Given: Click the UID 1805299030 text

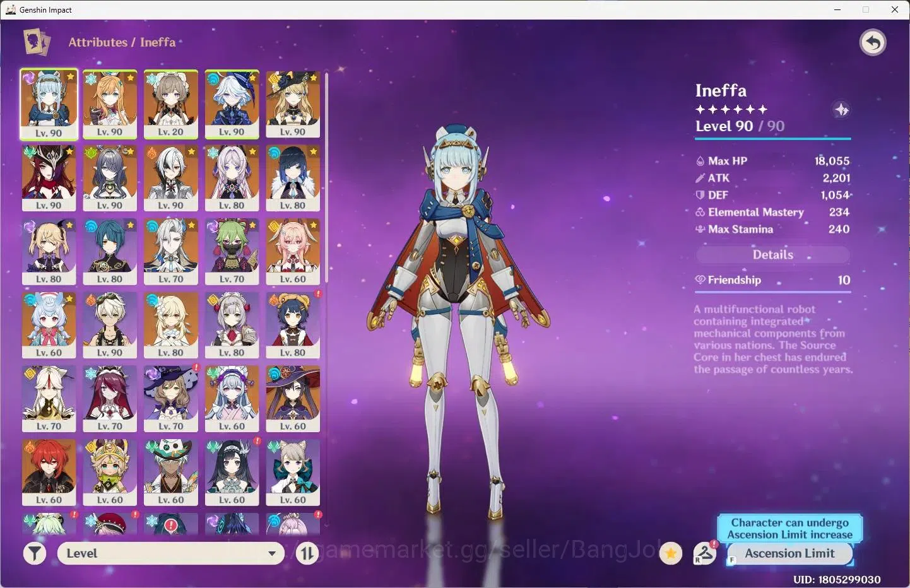Looking at the screenshot, I should click(837, 579).
